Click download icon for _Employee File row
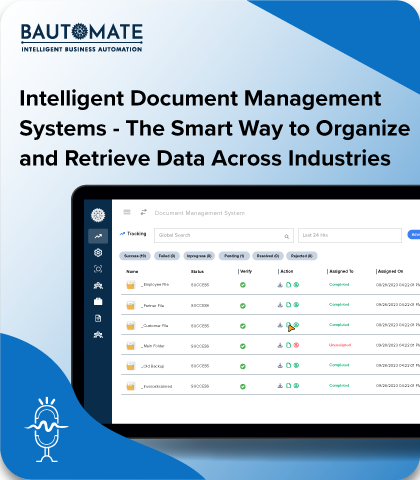The width and height of the screenshot is (420, 480). coord(280,285)
